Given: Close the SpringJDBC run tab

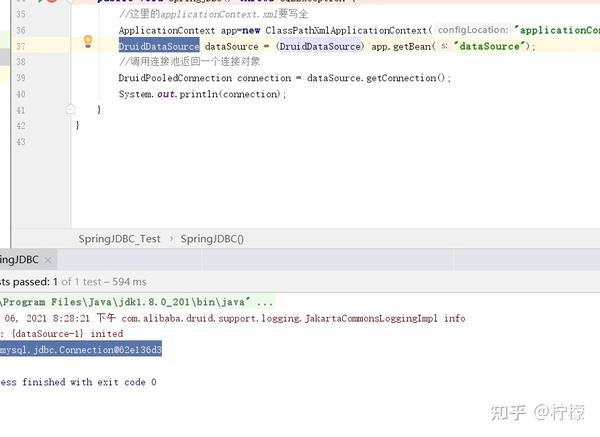Looking at the screenshot, I should [x=48, y=260].
